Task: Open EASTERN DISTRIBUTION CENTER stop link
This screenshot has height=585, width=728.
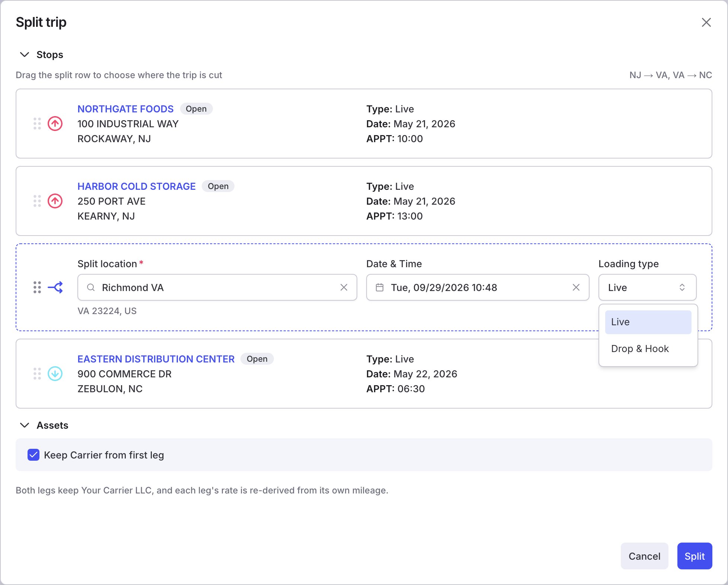Action: point(156,359)
